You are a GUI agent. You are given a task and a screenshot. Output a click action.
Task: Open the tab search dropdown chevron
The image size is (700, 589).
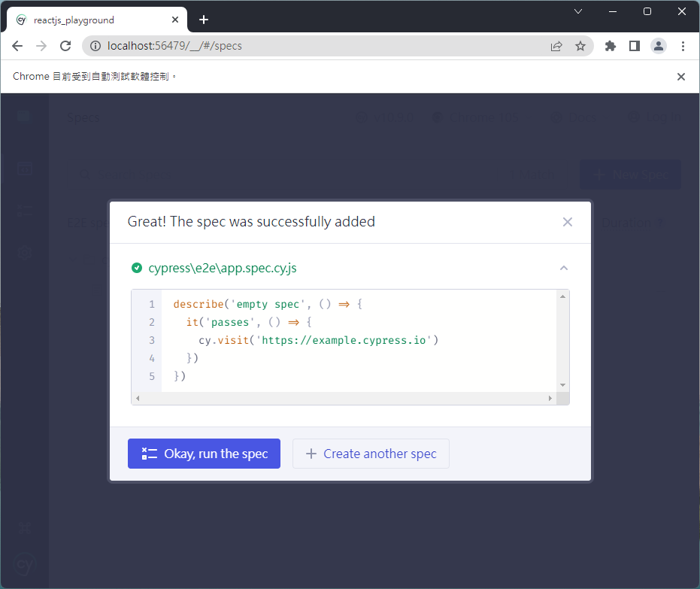click(578, 11)
